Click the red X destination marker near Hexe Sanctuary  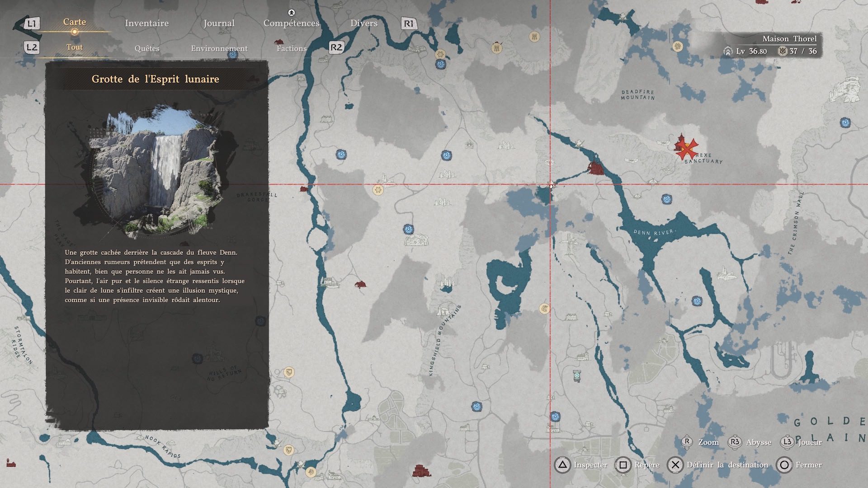(687, 147)
